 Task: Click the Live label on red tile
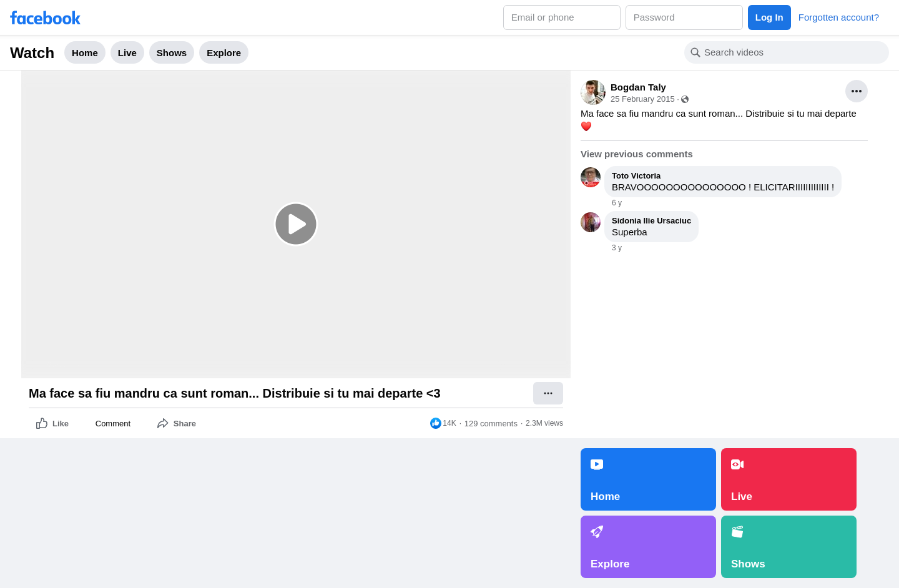tap(742, 496)
